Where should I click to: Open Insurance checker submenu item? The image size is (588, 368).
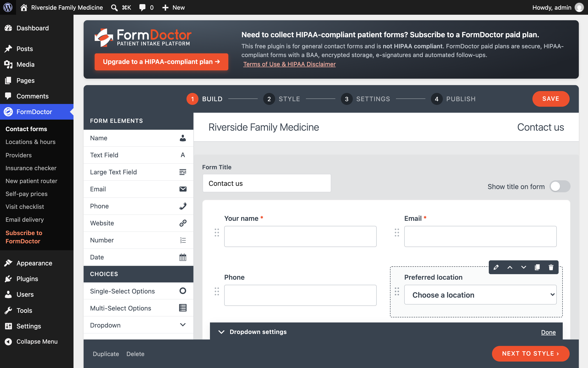(31, 168)
